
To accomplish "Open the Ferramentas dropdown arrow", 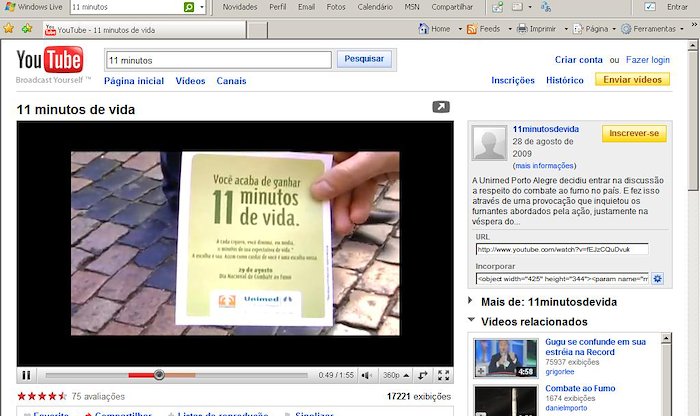I will pos(682,29).
